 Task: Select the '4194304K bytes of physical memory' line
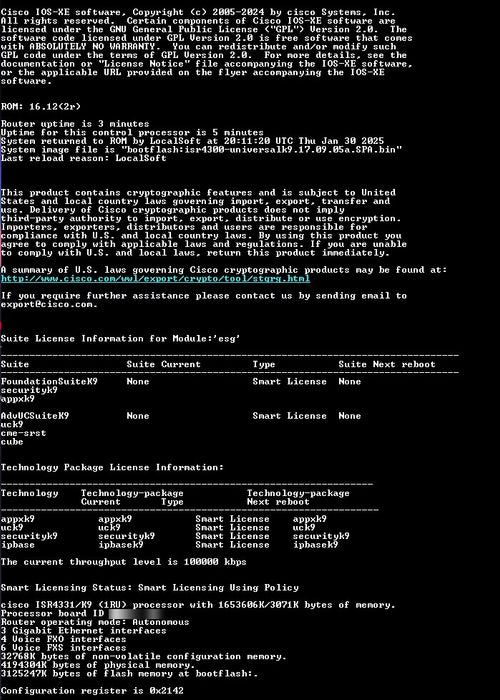coord(98,665)
